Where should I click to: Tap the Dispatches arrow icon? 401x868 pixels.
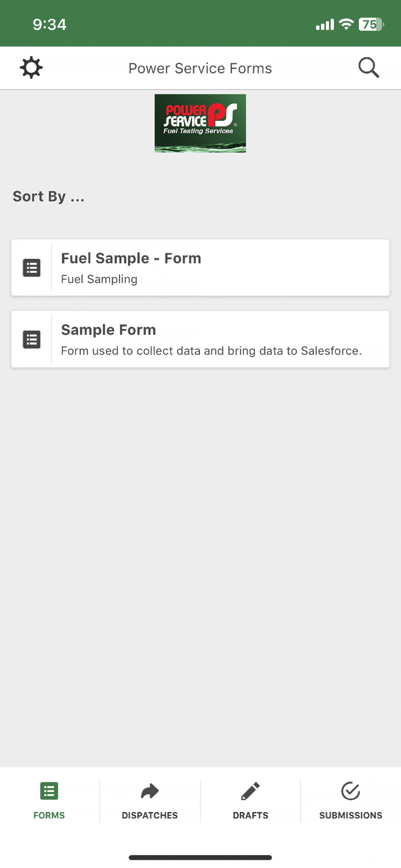click(x=150, y=791)
